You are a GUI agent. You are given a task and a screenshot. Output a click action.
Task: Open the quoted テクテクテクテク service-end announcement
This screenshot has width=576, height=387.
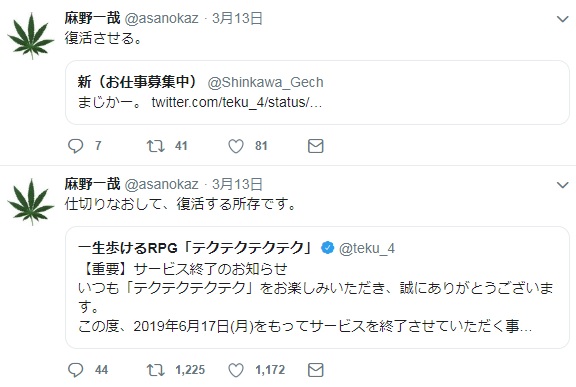pyautogui.click(x=317, y=287)
